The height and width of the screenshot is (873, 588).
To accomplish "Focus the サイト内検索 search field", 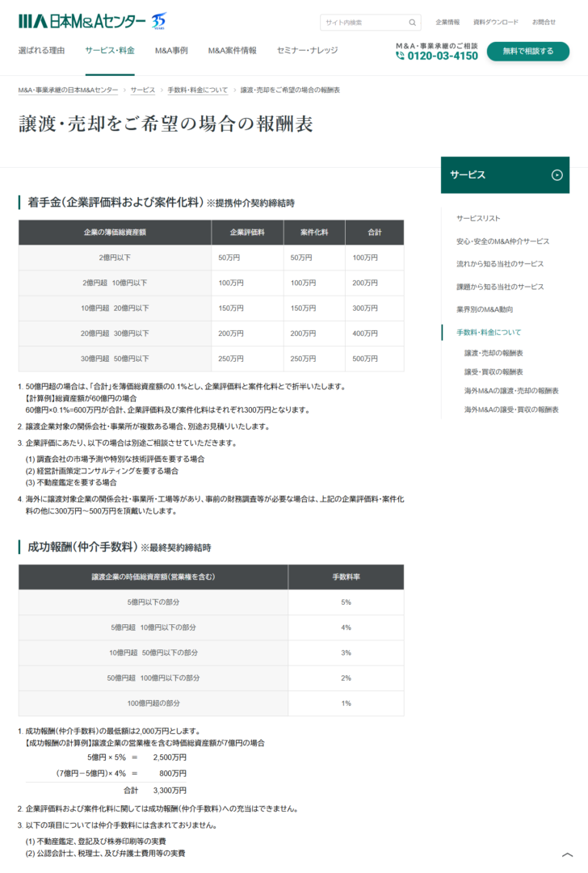I will click(370, 23).
